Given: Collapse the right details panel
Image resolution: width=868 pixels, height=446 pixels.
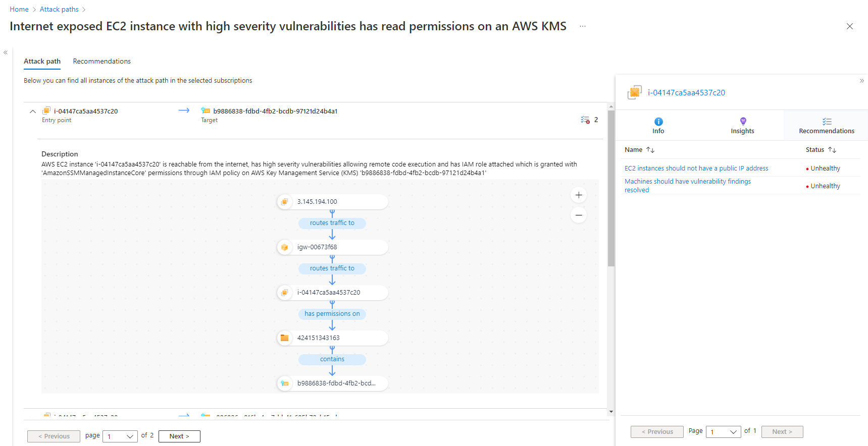Looking at the screenshot, I should point(862,81).
